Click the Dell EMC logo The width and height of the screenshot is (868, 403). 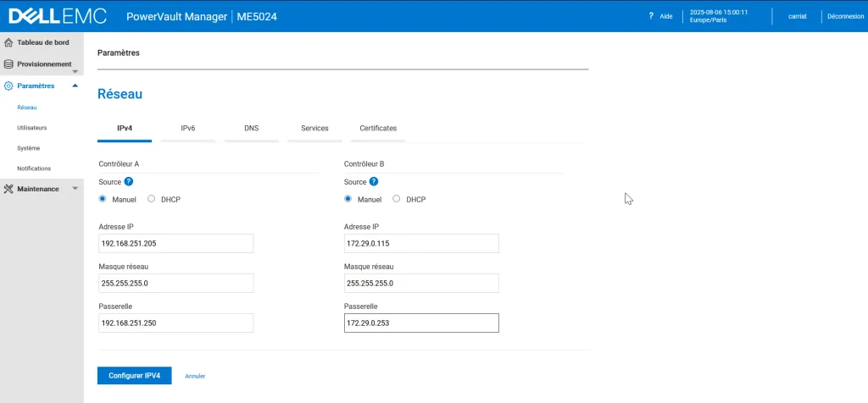click(56, 16)
